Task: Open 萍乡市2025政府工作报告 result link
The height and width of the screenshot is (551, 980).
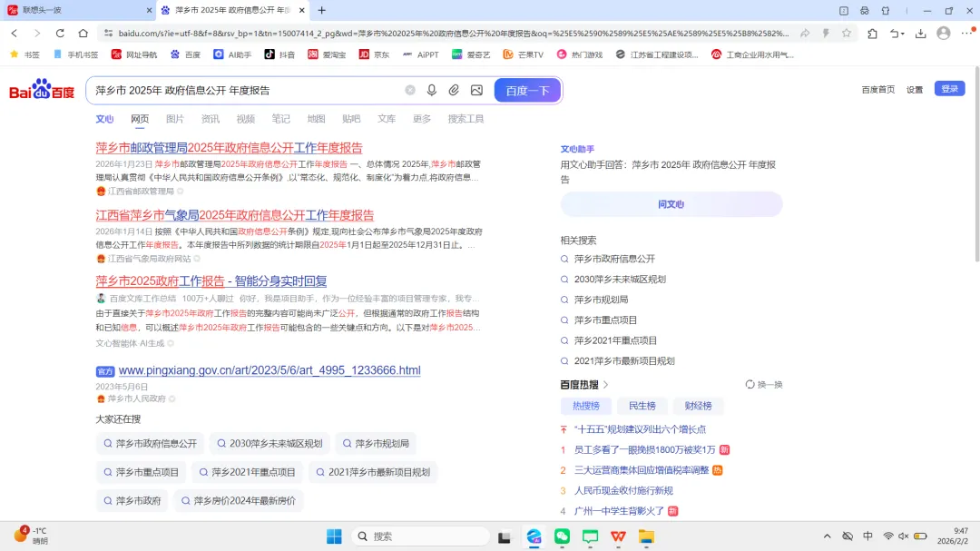Action: pyautogui.click(x=211, y=280)
